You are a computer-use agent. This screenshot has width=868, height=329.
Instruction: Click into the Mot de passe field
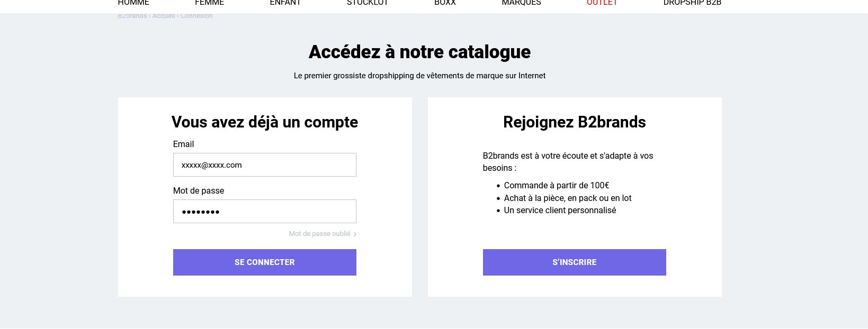[264, 212]
